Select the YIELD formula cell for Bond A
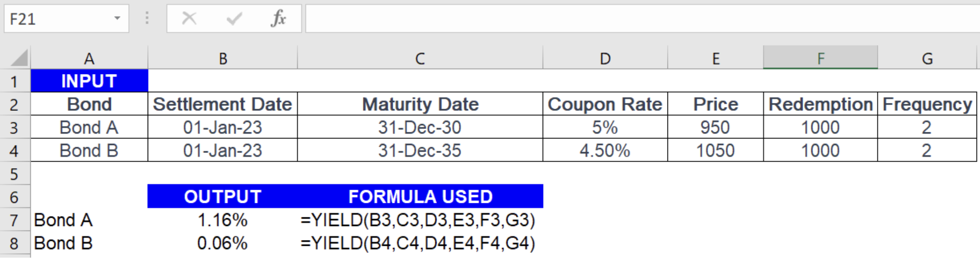The width and height of the screenshot is (980, 262). 420,220
